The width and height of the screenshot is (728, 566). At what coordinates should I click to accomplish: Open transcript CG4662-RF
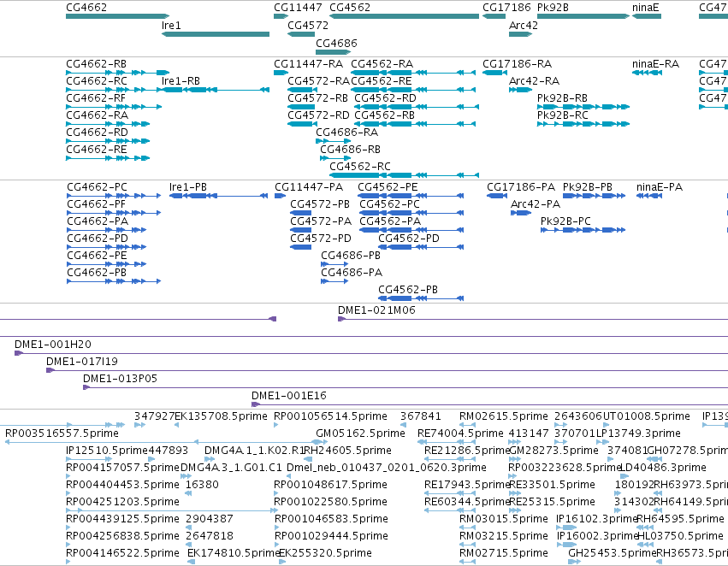click(x=96, y=97)
